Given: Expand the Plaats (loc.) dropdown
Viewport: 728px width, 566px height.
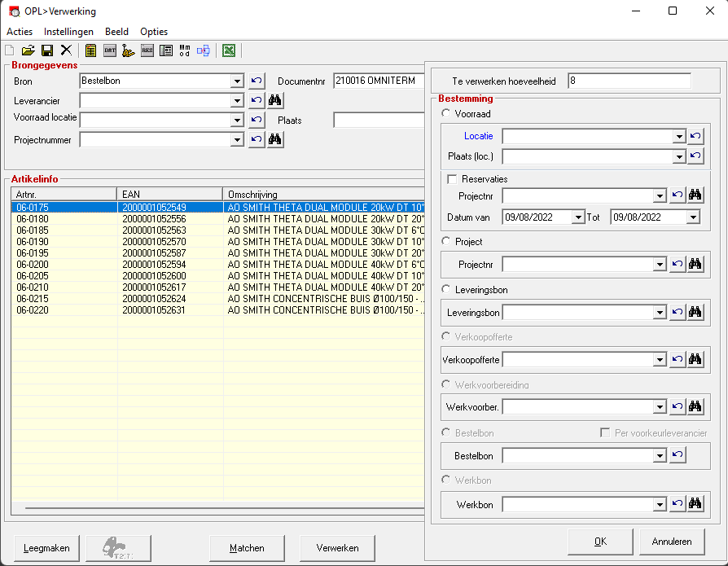Looking at the screenshot, I should pos(679,156).
